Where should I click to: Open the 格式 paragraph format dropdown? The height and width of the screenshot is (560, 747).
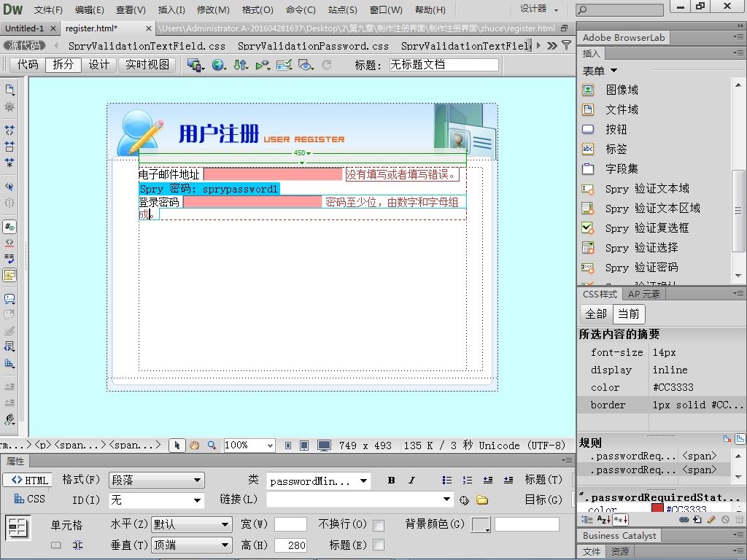[x=157, y=480]
